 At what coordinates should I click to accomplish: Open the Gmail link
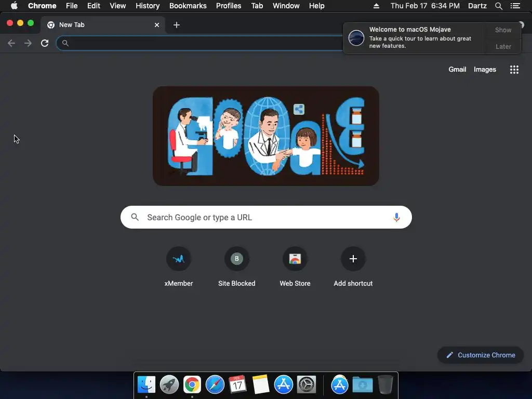pyautogui.click(x=457, y=69)
